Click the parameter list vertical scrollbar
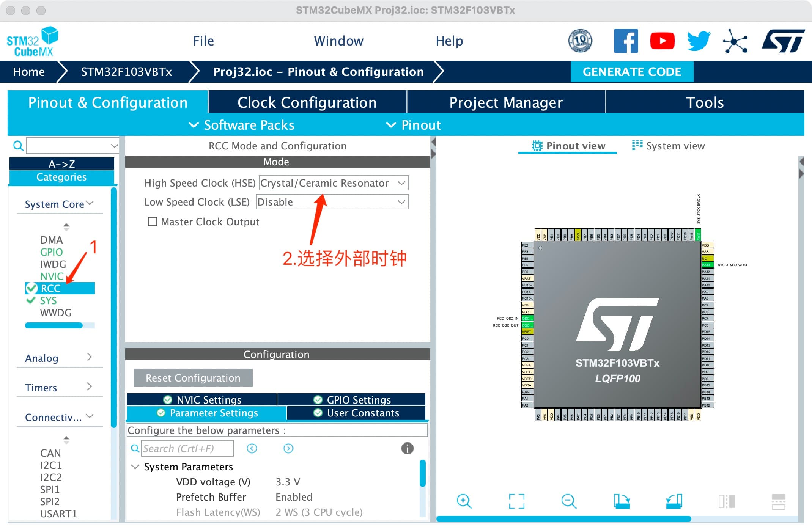The height and width of the screenshot is (531, 812). 422,473
